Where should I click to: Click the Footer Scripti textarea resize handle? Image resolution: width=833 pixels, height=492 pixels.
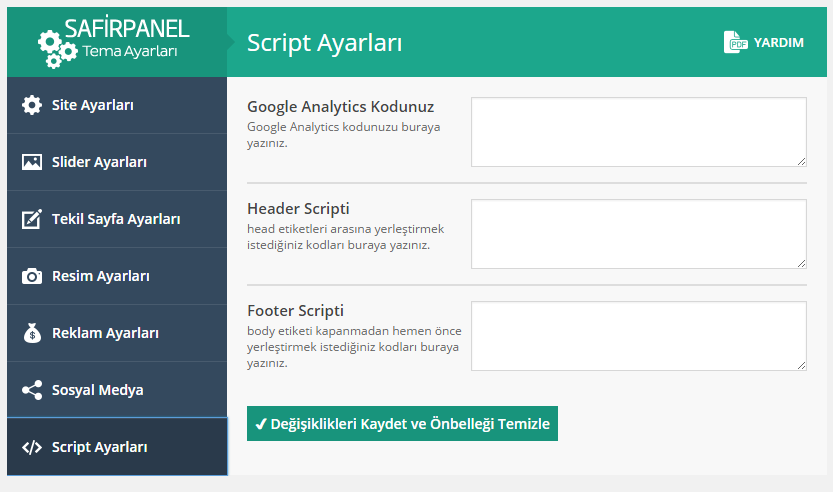pyautogui.click(x=801, y=365)
